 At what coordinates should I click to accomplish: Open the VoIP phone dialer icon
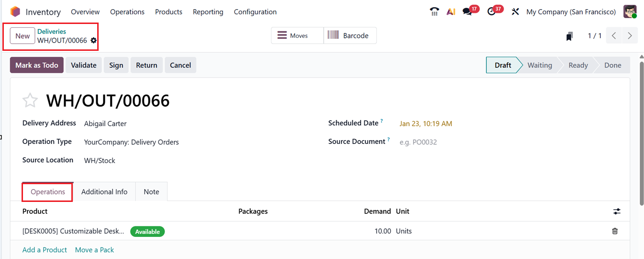tap(434, 12)
